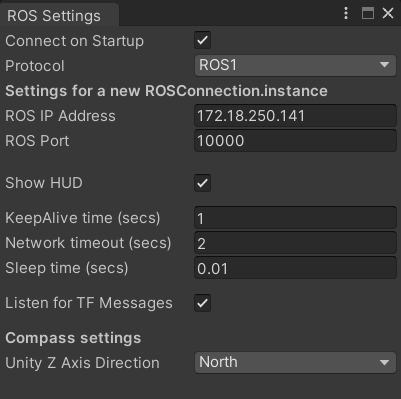
Task: Click the Connect on Startup label
Action: point(75,41)
